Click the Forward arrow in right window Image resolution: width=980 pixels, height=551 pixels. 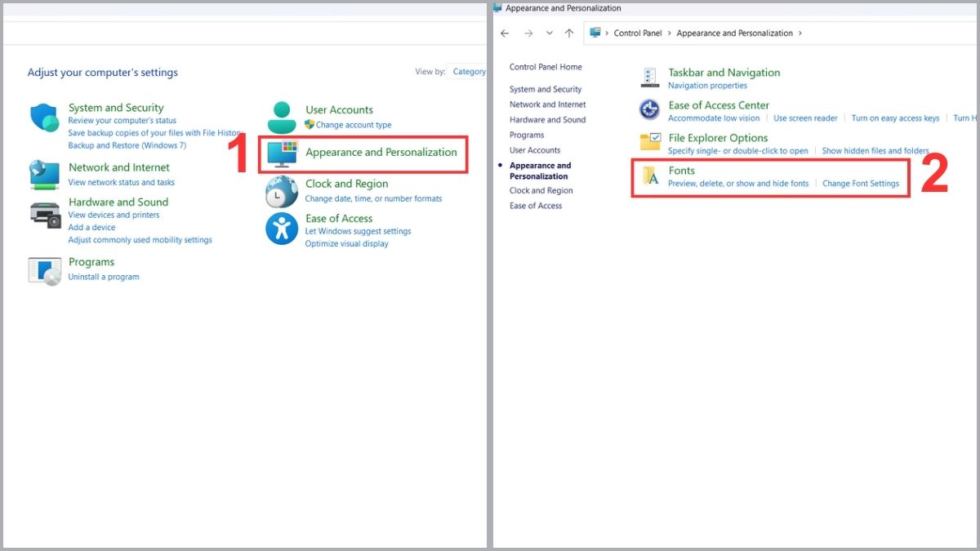[528, 33]
